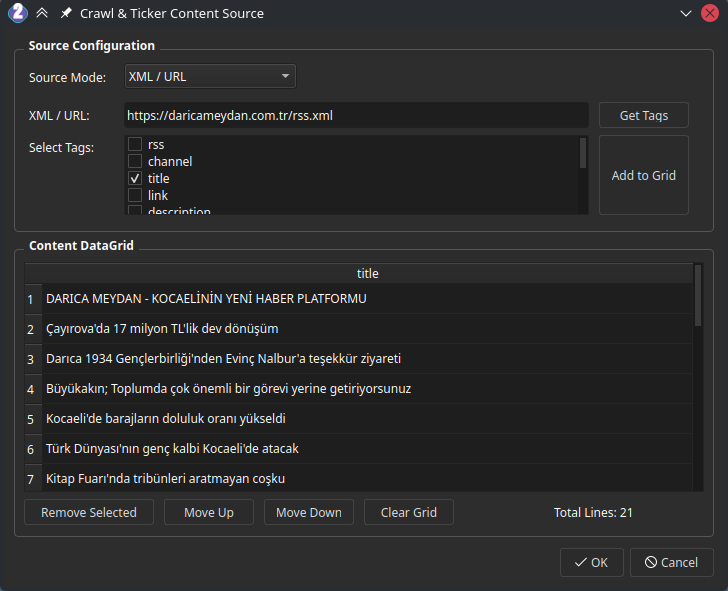Check the rss tag checkbox
This screenshot has width=728, height=591.
(x=135, y=144)
